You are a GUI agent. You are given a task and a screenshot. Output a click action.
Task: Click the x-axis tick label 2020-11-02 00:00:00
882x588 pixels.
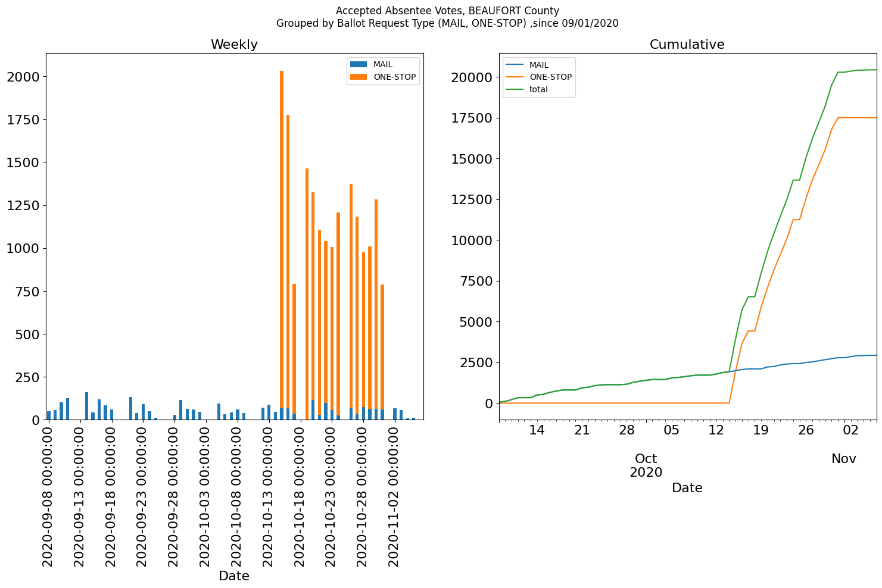[x=395, y=496]
